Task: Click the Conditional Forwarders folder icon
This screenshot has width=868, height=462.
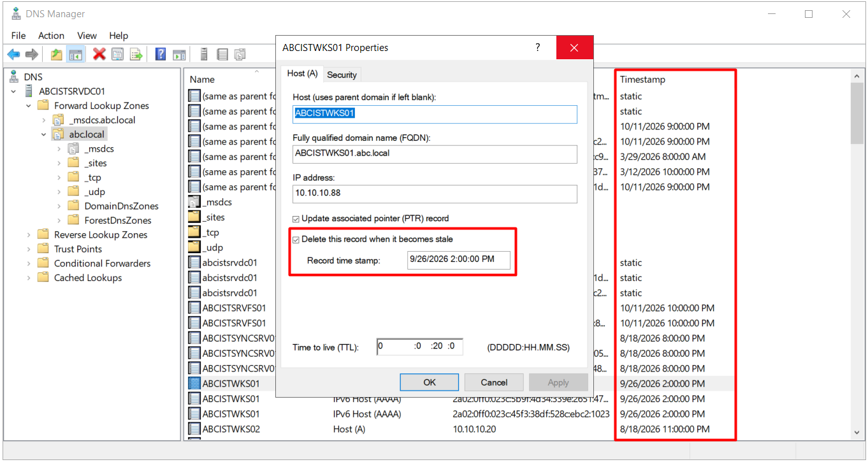Action: (x=43, y=263)
